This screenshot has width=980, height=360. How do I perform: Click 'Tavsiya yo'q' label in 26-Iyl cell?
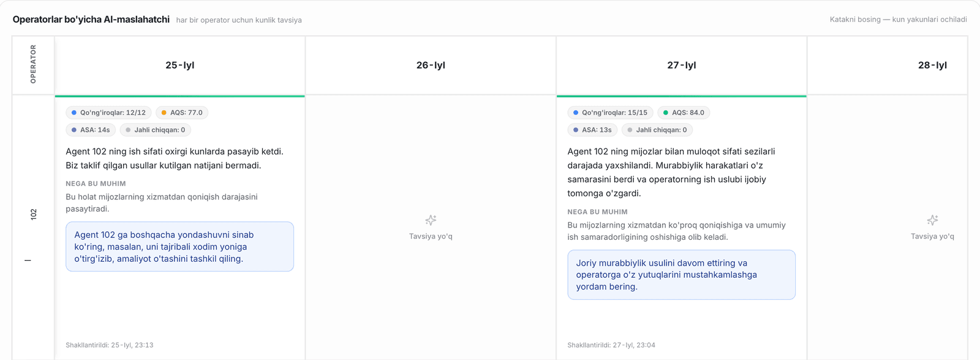pyautogui.click(x=431, y=236)
